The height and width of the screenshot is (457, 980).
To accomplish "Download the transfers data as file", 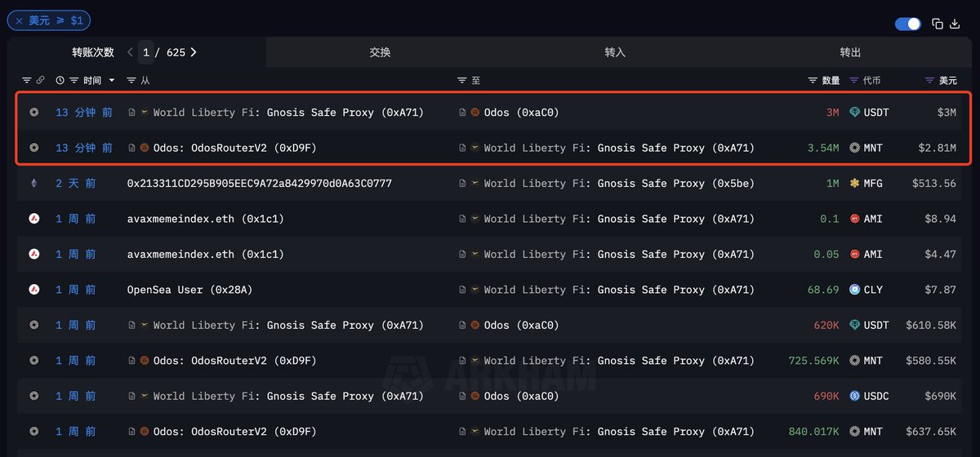I will (955, 24).
